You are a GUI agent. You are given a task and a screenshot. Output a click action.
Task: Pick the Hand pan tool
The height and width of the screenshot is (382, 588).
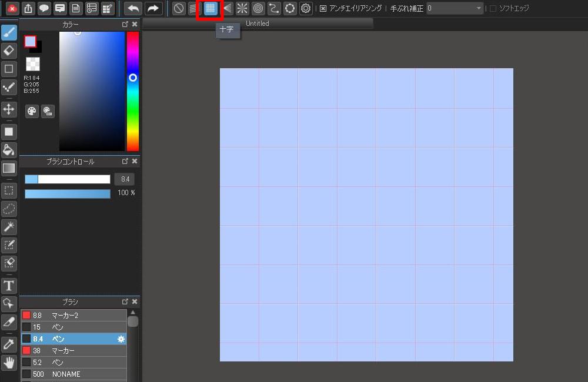[9, 363]
